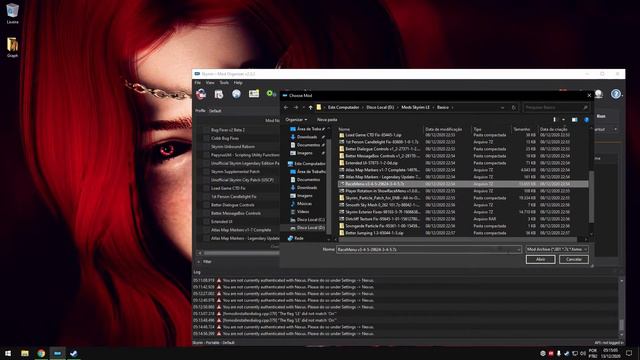Viewport: 640px width, 360px height.
Task: Open the Tools menu in Mod Organizer
Action: click(x=224, y=82)
